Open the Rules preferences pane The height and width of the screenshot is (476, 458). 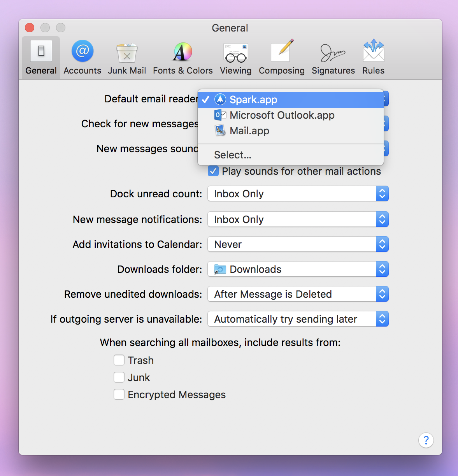pyautogui.click(x=374, y=58)
